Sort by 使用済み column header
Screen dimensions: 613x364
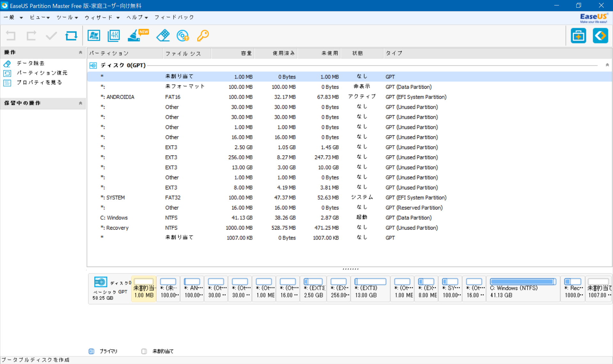[276, 53]
